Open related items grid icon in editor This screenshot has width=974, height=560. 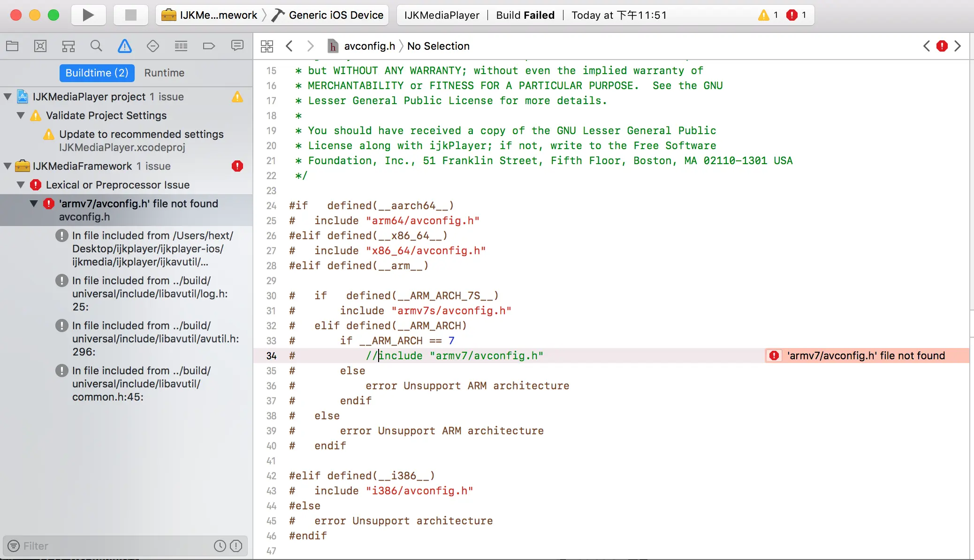click(267, 46)
